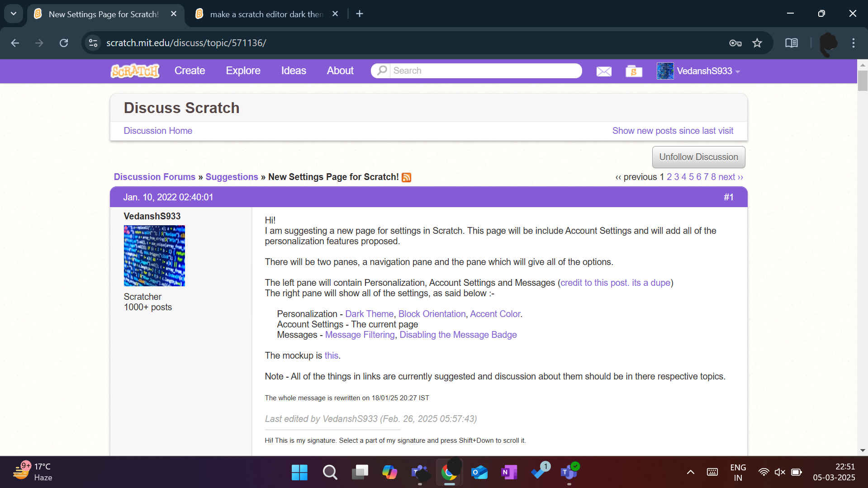Switch to the dark theme editor tab
This screenshot has width=868, height=488.
pos(266,14)
